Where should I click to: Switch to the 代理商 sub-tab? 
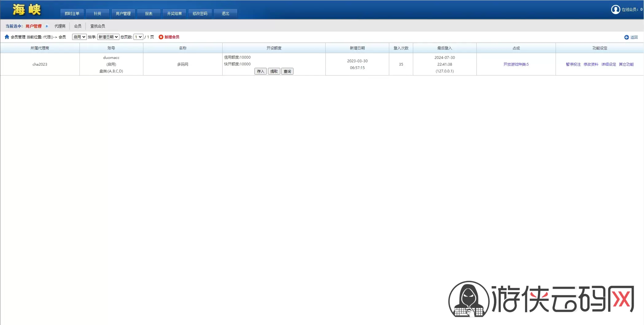(60, 26)
